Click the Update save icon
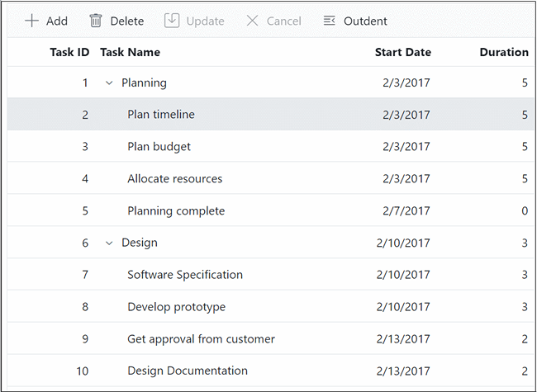This screenshot has height=392, width=537. (172, 21)
